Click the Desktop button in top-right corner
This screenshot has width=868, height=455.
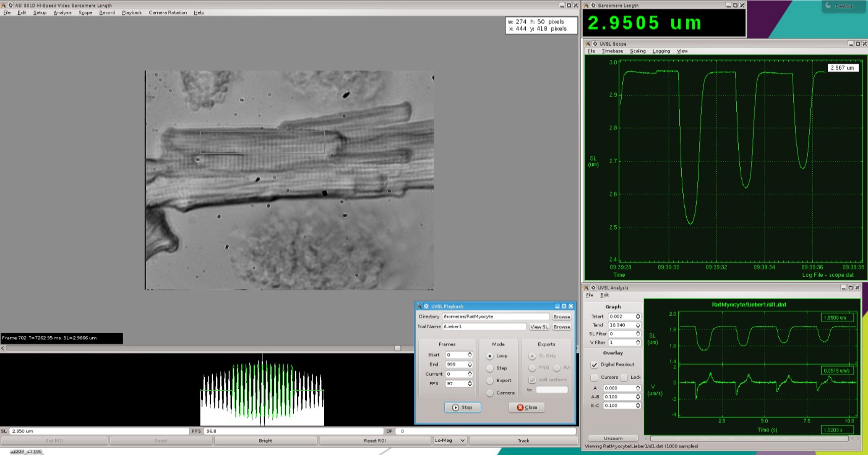843,6
